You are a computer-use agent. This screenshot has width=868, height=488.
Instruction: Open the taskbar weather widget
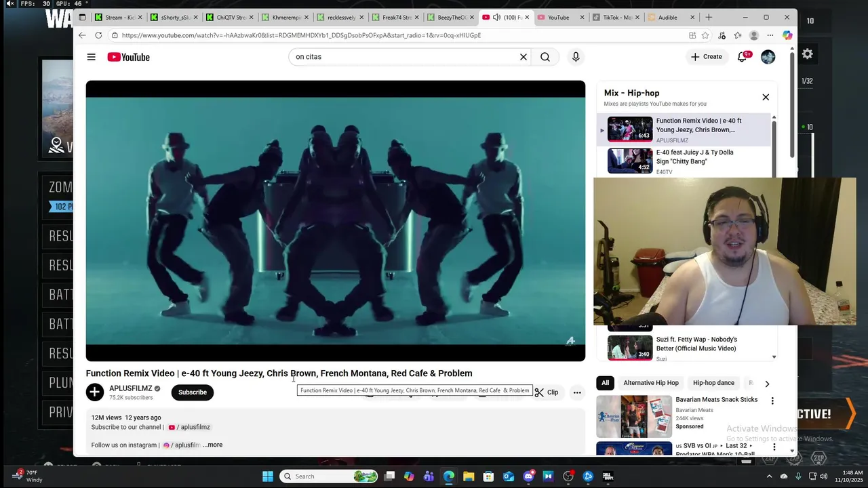tap(28, 476)
